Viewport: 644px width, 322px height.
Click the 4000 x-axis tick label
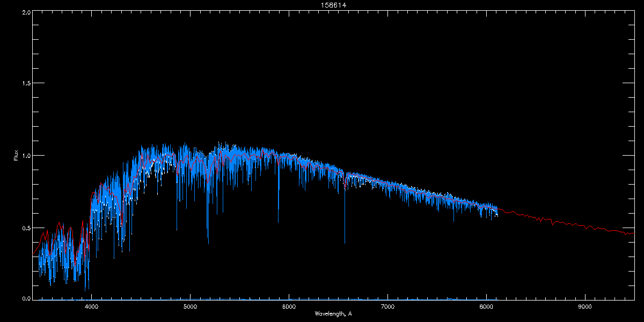pyautogui.click(x=92, y=307)
